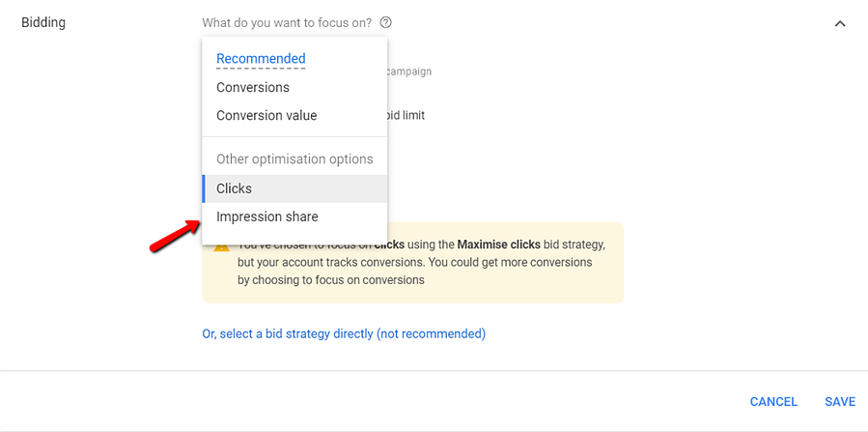Screen dimensions: 868x432
Task: Select the highlighted Clicks option
Action: pos(235,188)
